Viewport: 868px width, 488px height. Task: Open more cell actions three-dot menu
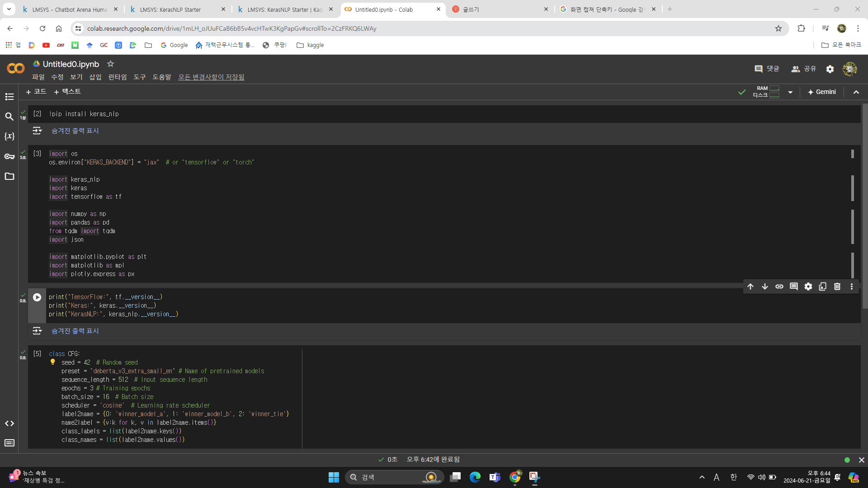851,286
